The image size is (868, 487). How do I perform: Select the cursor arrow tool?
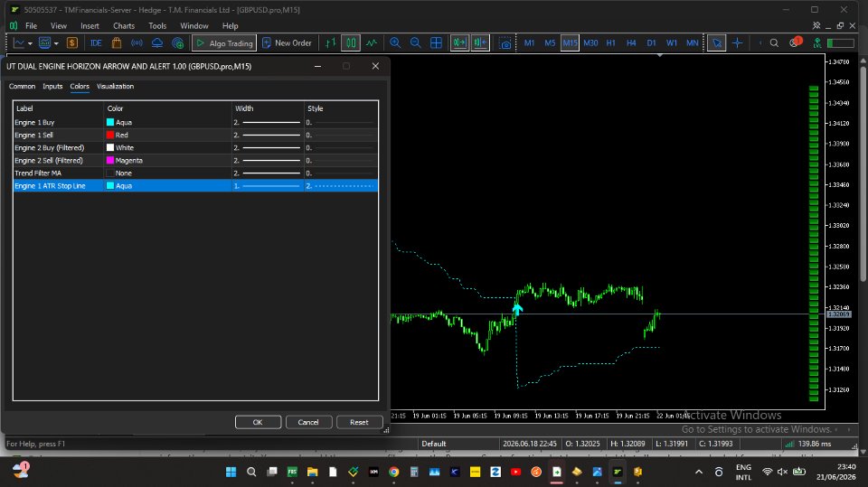(x=717, y=42)
